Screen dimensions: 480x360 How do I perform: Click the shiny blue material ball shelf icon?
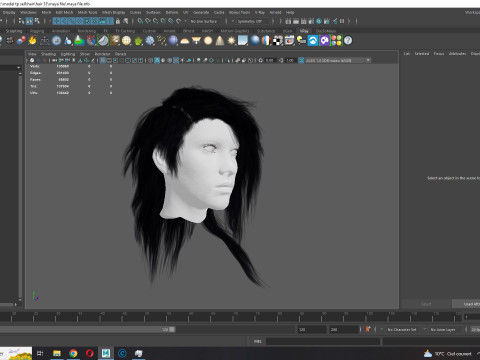[255, 41]
